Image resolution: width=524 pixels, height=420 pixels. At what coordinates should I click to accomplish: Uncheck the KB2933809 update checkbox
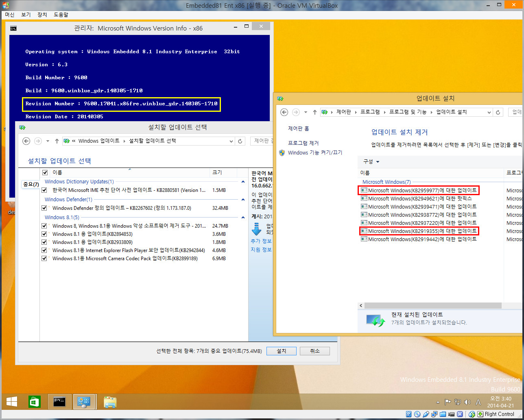point(45,242)
